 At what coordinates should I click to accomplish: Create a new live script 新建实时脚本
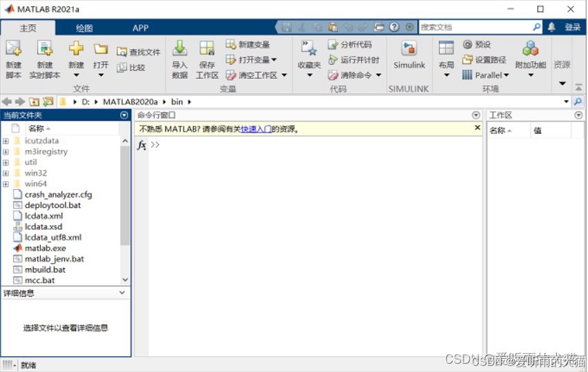point(45,59)
